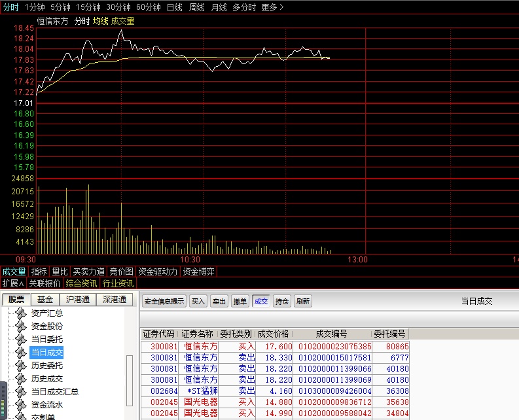Switch to the 基金 tab
This screenshot has width=519, height=420.
point(45,300)
